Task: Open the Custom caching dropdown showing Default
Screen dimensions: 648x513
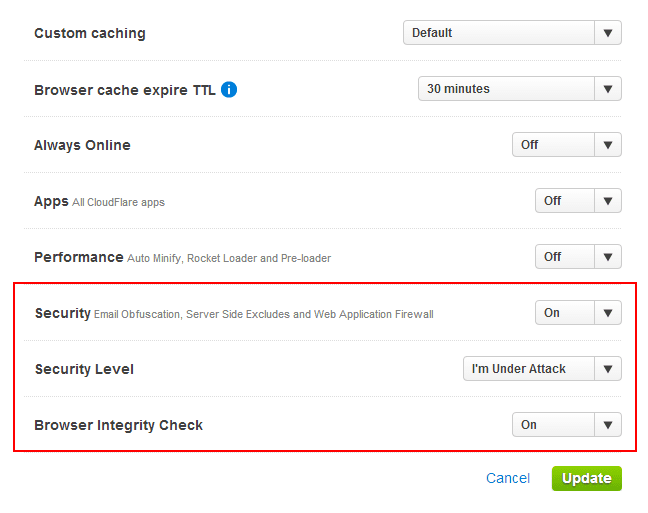Action: click(x=498, y=33)
